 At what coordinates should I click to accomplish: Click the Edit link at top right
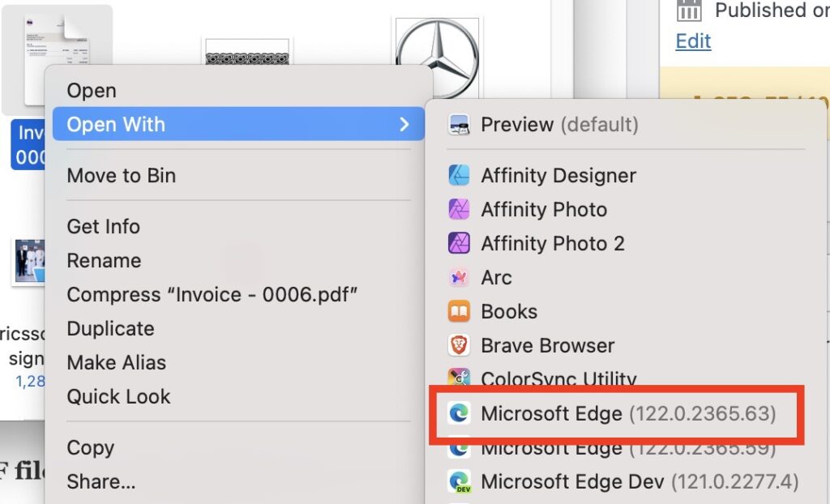click(693, 41)
